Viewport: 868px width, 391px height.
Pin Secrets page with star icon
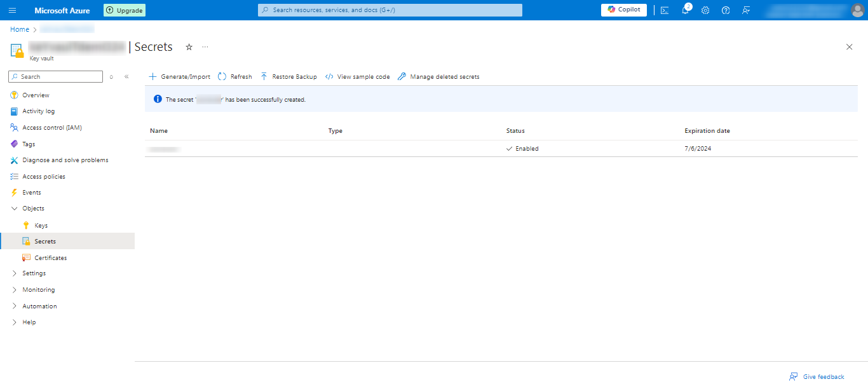point(189,47)
